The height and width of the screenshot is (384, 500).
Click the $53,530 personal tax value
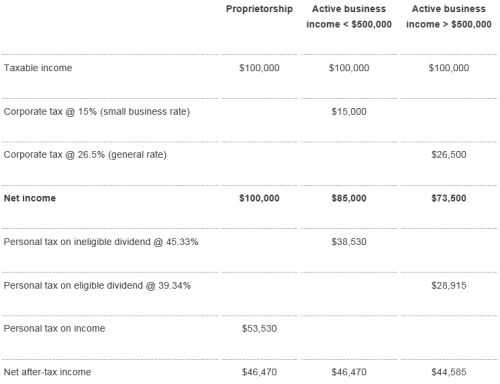(259, 329)
